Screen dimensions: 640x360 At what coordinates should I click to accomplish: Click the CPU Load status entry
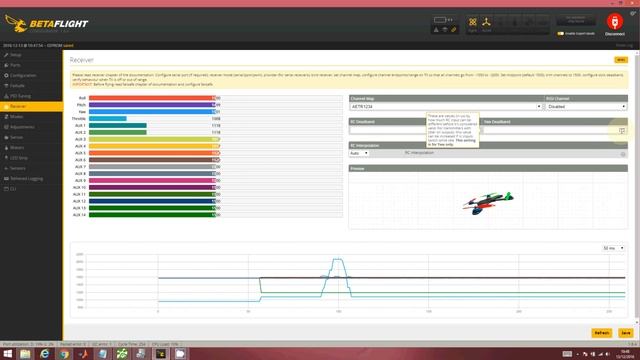coord(165,344)
